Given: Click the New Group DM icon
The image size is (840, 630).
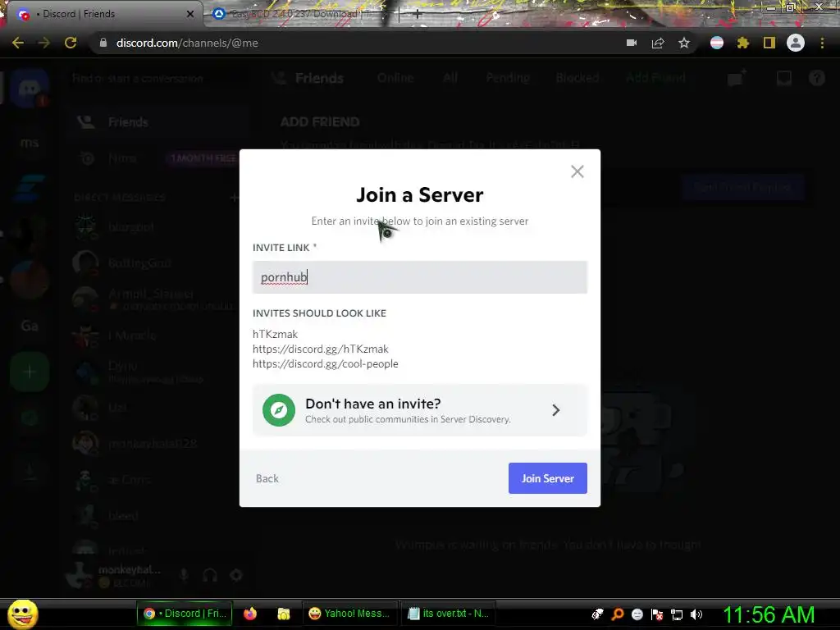Looking at the screenshot, I should point(737,78).
